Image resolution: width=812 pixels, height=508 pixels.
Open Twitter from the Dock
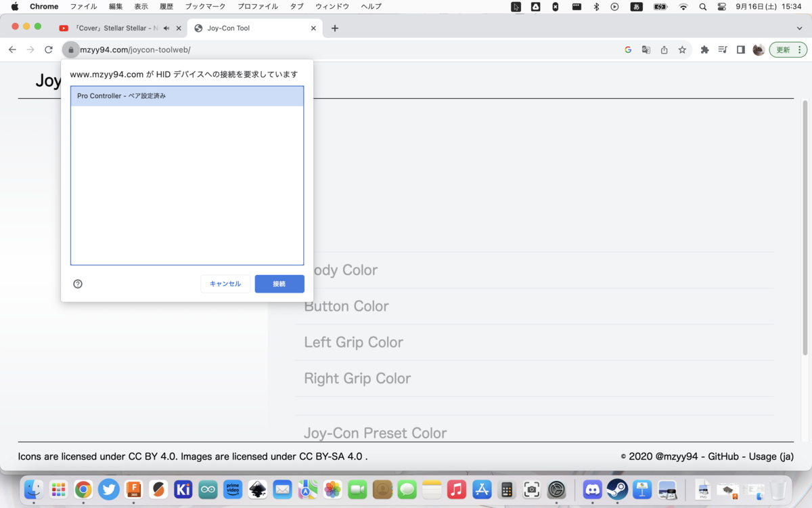tap(108, 489)
